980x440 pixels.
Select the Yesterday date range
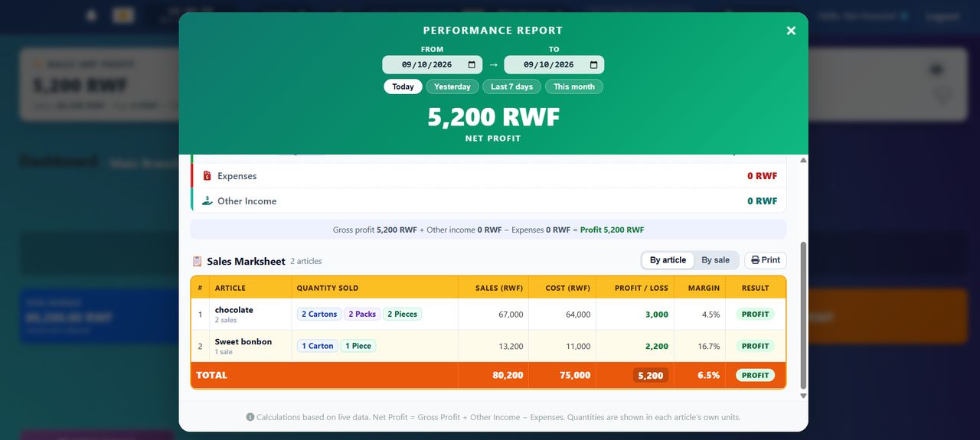452,86
